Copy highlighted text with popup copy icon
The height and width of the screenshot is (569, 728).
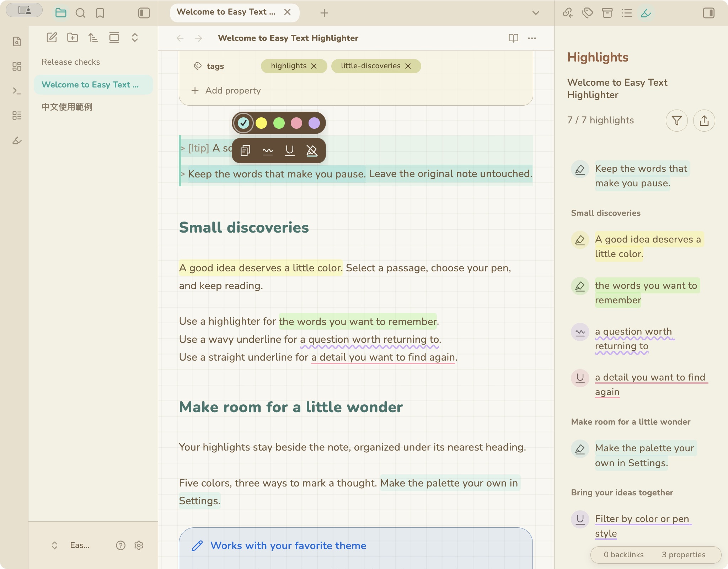[245, 151]
